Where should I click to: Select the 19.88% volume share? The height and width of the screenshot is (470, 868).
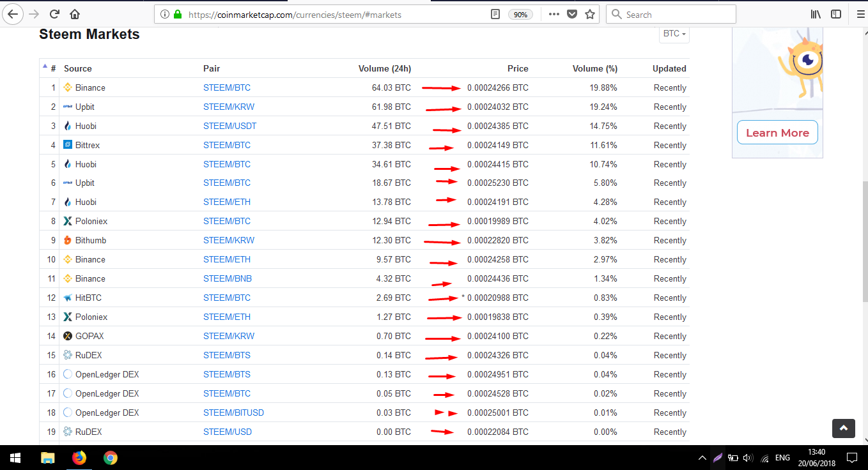tap(603, 87)
